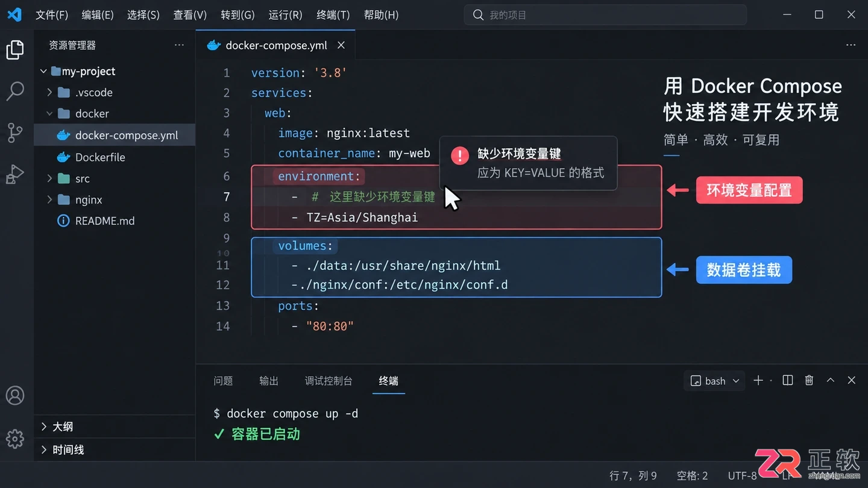Click the 缺少环境变量键 error tooltip
Screen dimensions: 868x488
(x=528, y=163)
